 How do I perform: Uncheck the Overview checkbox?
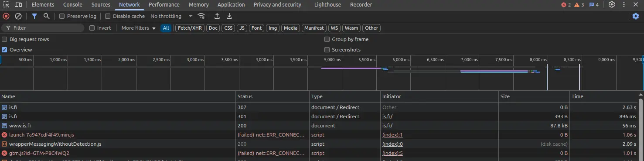pyautogui.click(x=4, y=50)
